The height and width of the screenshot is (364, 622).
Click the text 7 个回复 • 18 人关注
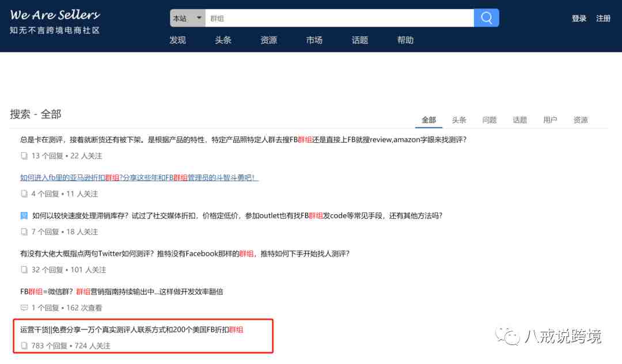(65, 232)
